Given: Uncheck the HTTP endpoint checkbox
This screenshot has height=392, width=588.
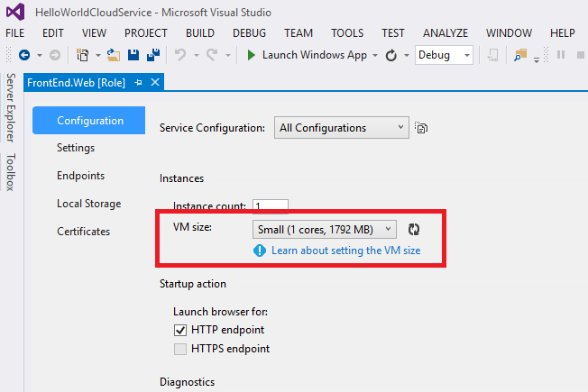Looking at the screenshot, I should click(x=180, y=330).
